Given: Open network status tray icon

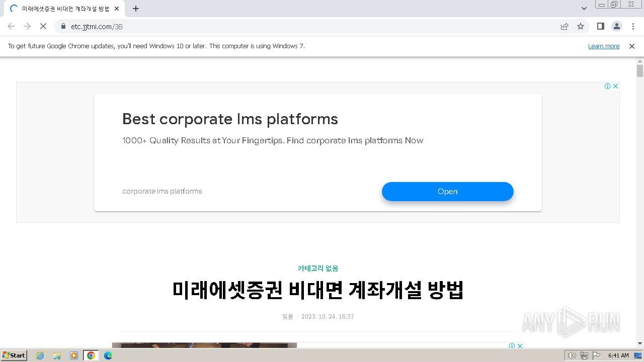Looking at the screenshot, I should pos(584,355).
